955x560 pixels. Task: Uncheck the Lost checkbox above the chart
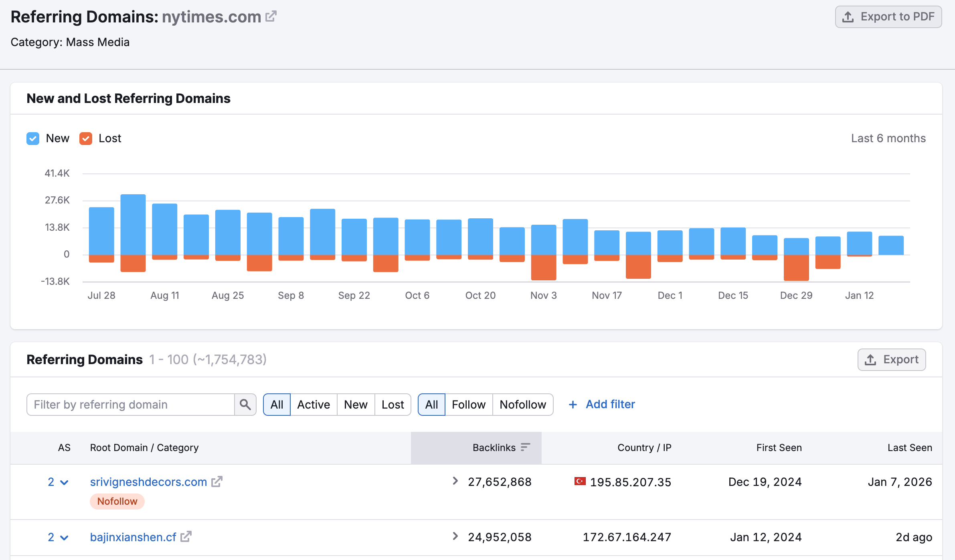point(85,138)
